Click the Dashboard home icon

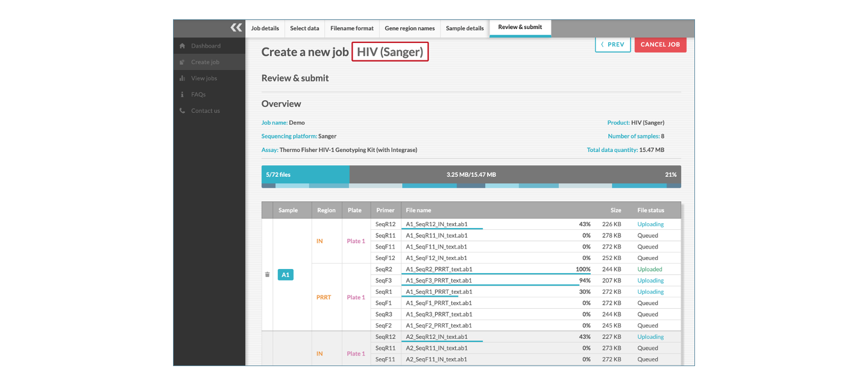pos(182,46)
